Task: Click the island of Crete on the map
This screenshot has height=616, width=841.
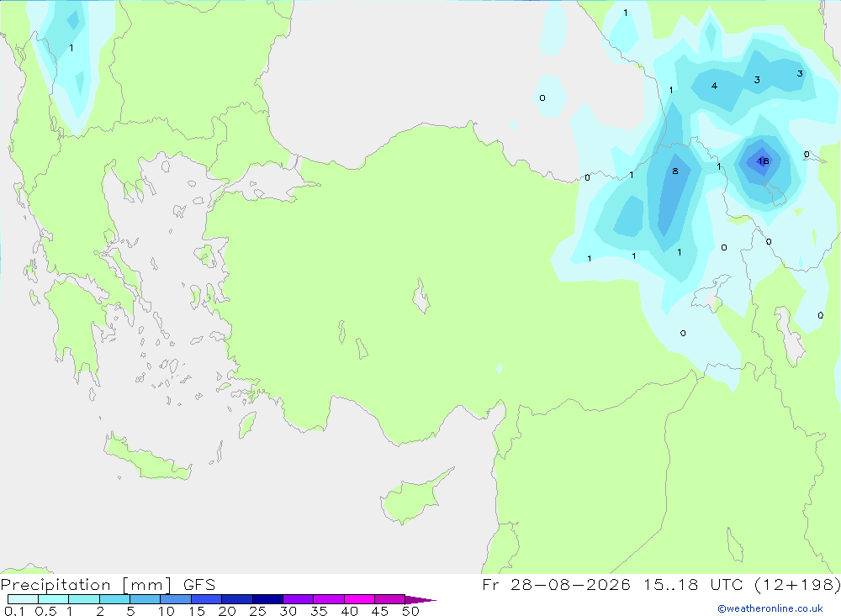Action: point(147,458)
